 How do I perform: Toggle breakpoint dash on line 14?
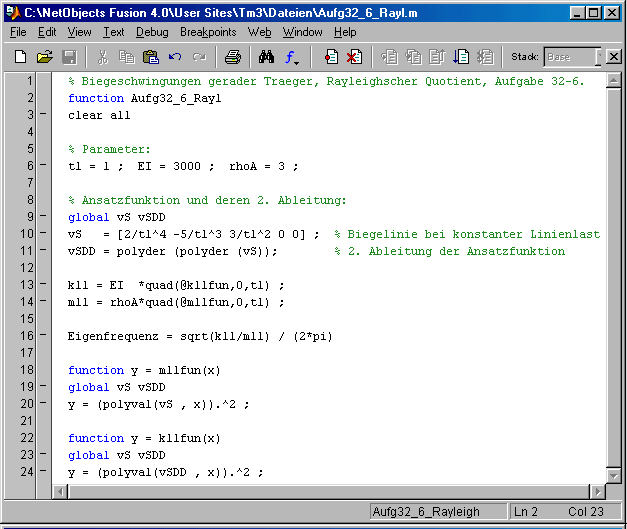pyautogui.click(x=43, y=301)
